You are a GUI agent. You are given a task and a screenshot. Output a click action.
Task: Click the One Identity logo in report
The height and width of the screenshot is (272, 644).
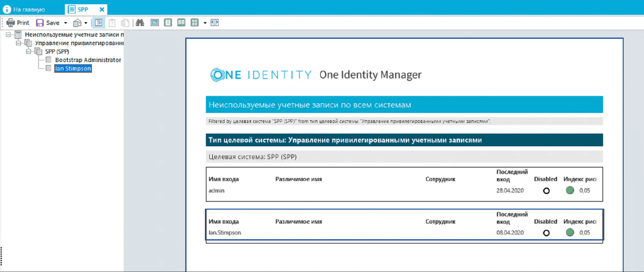click(x=261, y=75)
